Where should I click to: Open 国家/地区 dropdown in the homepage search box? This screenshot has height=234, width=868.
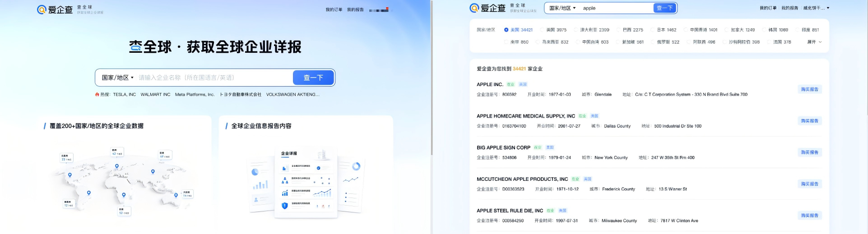point(117,78)
